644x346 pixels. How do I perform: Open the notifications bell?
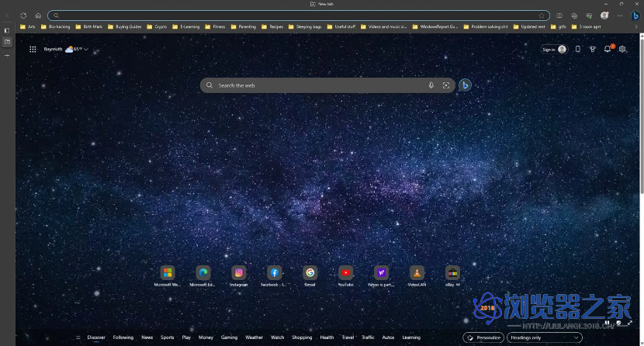click(608, 49)
